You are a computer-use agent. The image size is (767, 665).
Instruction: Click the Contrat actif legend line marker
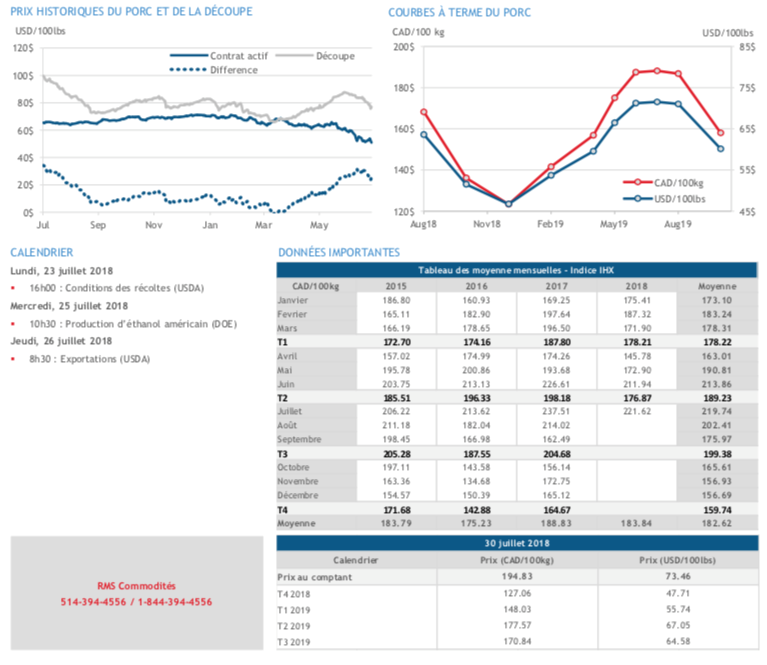[188, 56]
